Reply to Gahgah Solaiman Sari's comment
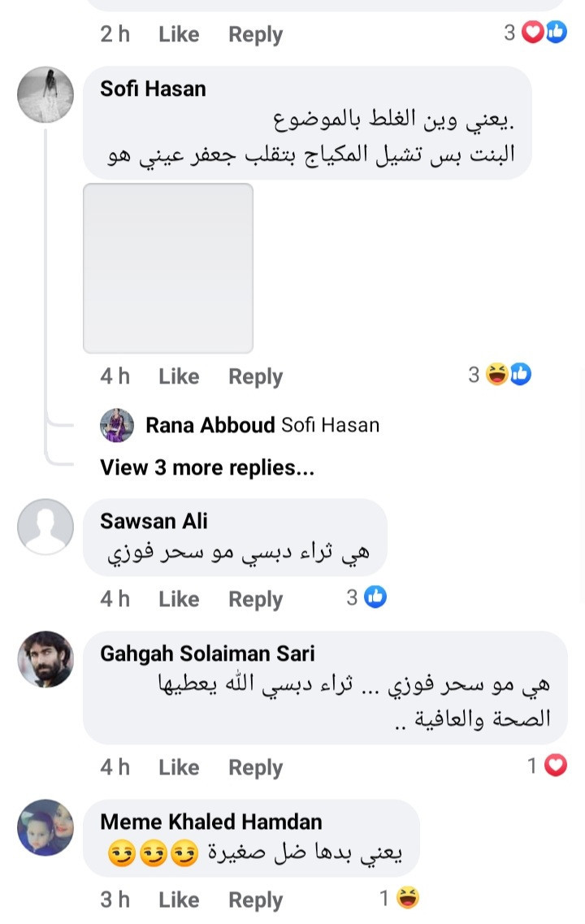This screenshot has width=585, height=924. click(x=255, y=767)
